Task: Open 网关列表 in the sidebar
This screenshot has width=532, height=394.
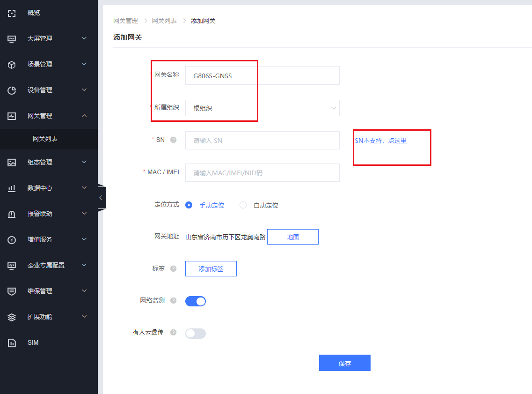Action: [x=45, y=139]
